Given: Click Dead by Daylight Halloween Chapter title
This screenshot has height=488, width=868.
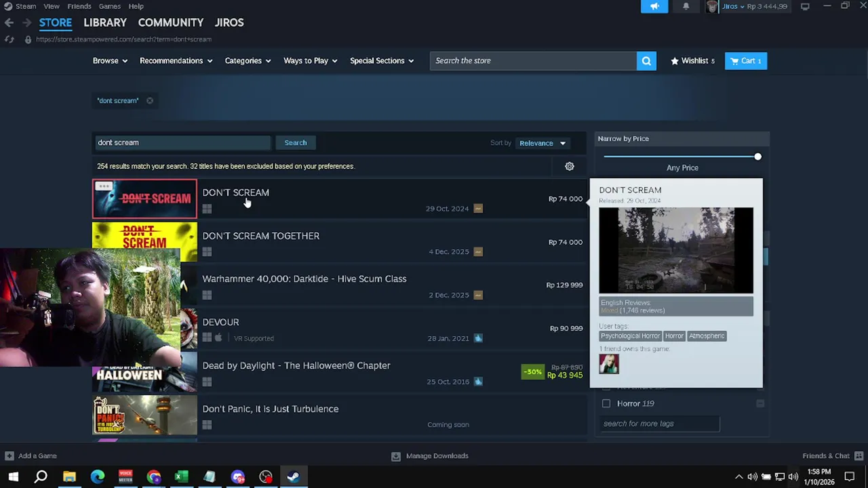Looking at the screenshot, I should pos(296,366).
